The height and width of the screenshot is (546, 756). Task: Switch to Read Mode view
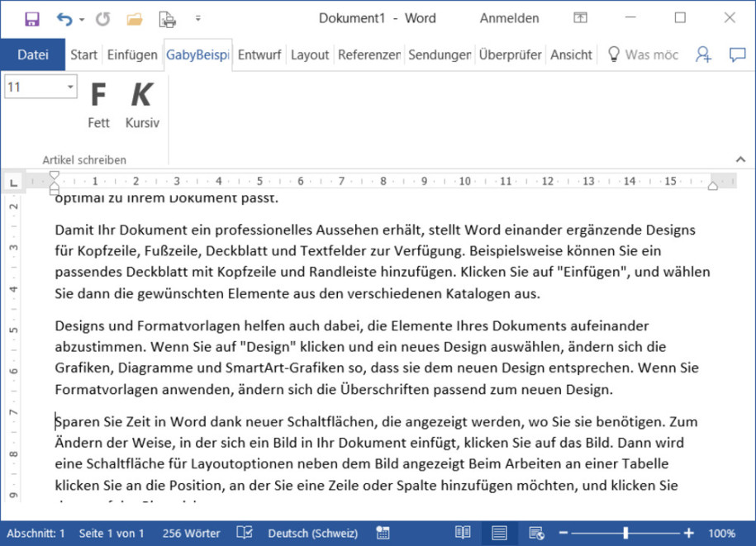coord(463,533)
